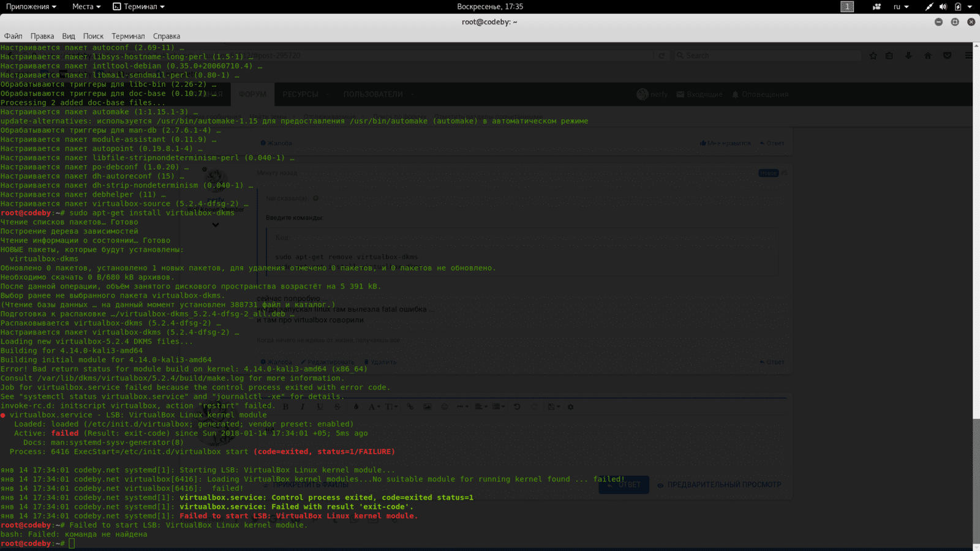Open the Вид menu

point(69,36)
